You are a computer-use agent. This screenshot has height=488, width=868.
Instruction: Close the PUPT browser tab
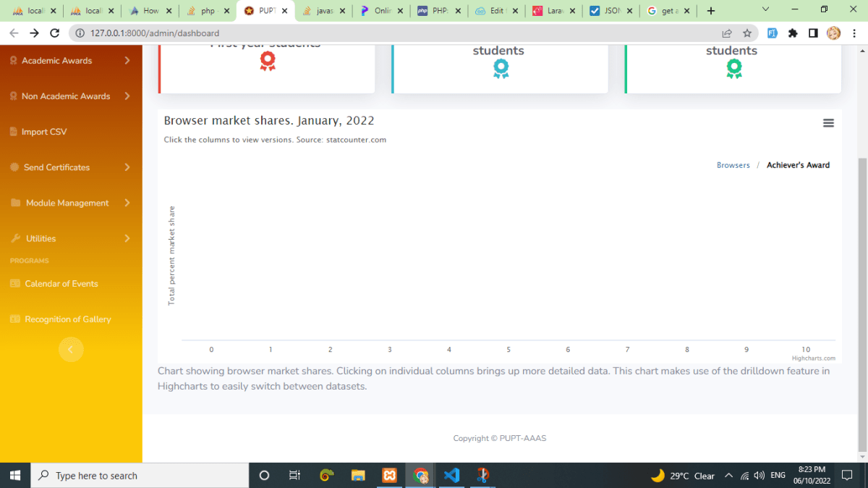click(x=284, y=11)
